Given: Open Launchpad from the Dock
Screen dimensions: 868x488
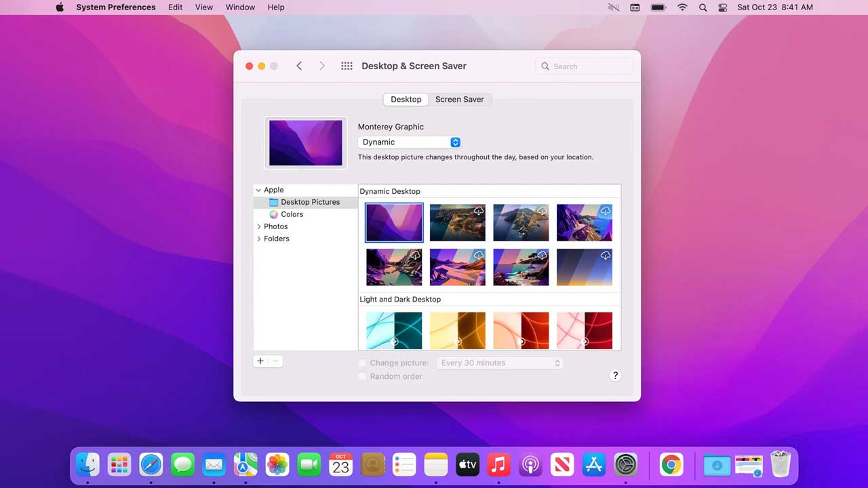Looking at the screenshot, I should (x=119, y=464).
